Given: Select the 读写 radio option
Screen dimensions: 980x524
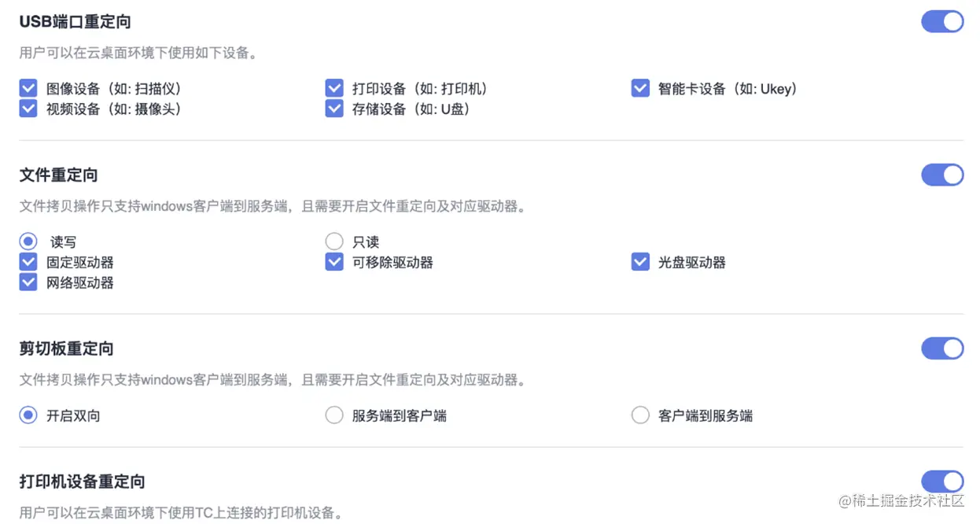Looking at the screenshot, I should click(28, 242).
